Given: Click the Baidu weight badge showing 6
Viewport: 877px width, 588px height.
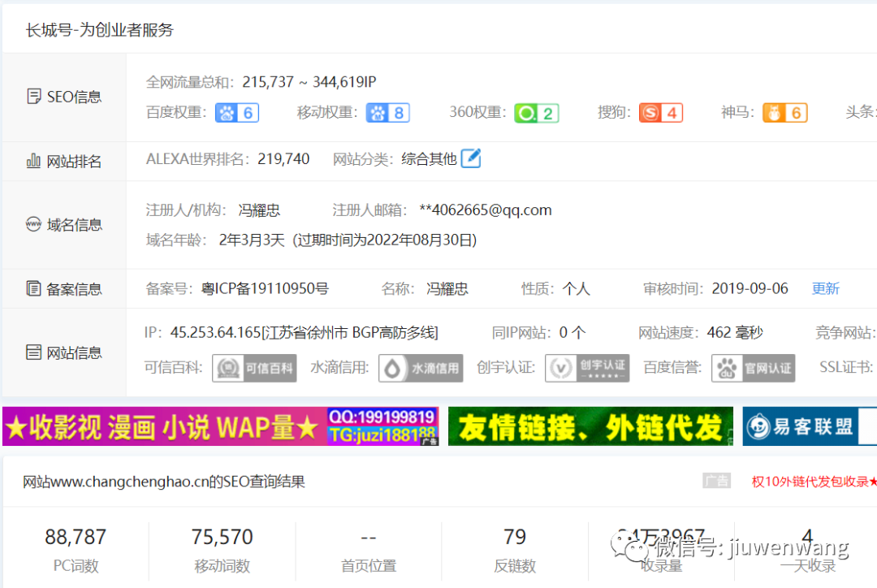Looking at the screenshot, I should tap(237, 113).
